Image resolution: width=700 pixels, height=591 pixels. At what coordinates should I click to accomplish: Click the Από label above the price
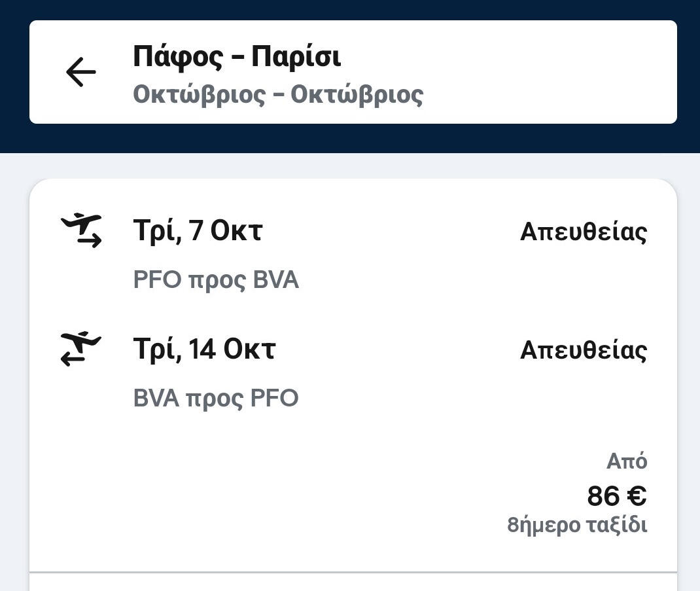[x=626, y=461]
